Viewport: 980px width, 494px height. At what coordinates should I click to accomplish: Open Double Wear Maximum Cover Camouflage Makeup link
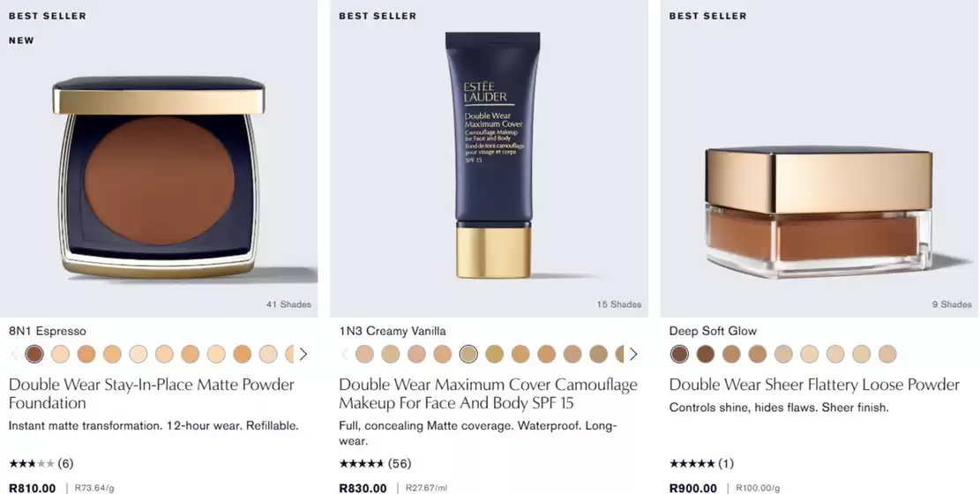pos(488,393)
